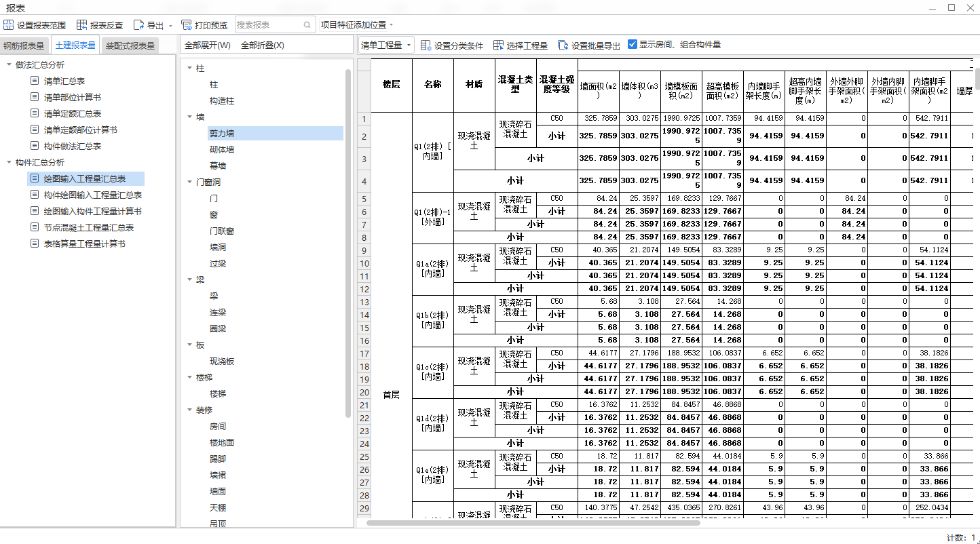Click the 导出 export icon

click(x=138, y=25)
